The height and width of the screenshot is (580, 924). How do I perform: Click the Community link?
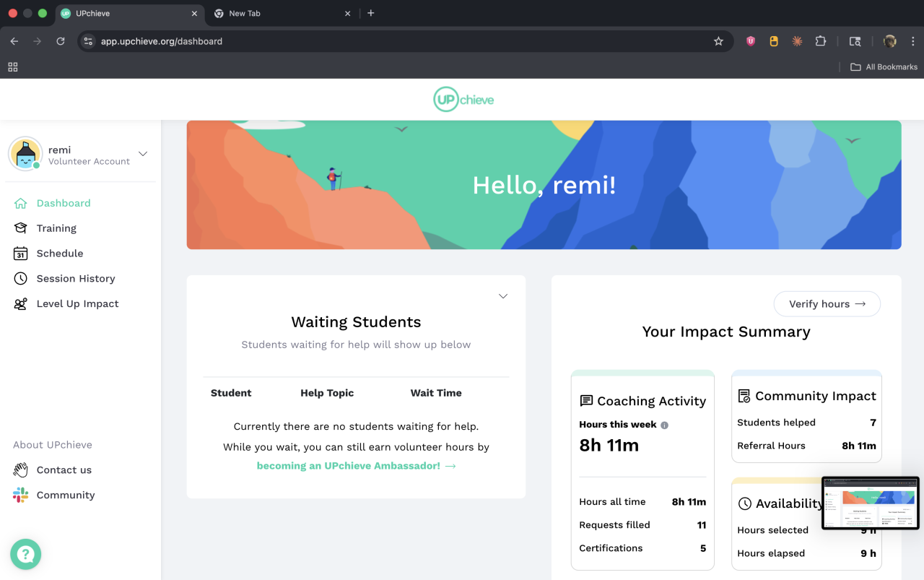click(66, 495)
